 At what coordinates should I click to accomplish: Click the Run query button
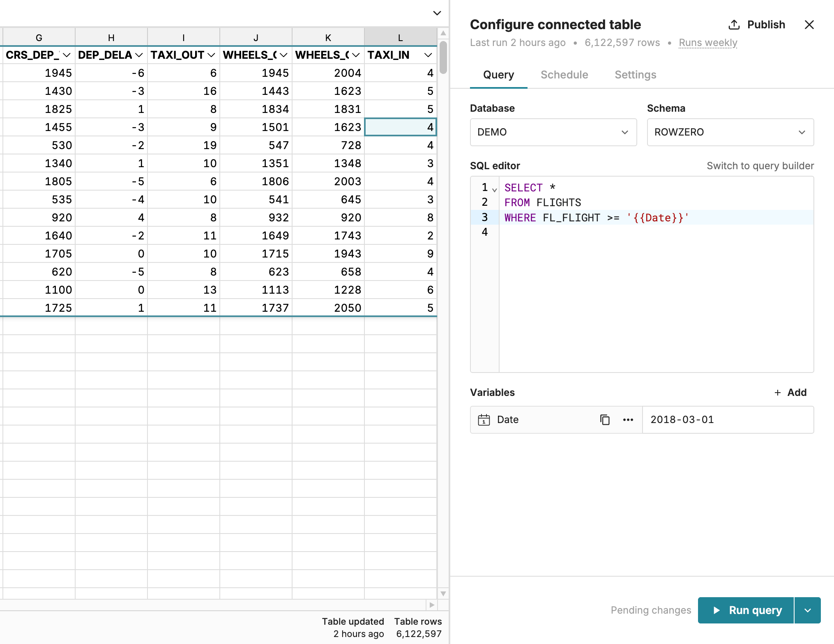pyautogui.click(x=746, y=610)
